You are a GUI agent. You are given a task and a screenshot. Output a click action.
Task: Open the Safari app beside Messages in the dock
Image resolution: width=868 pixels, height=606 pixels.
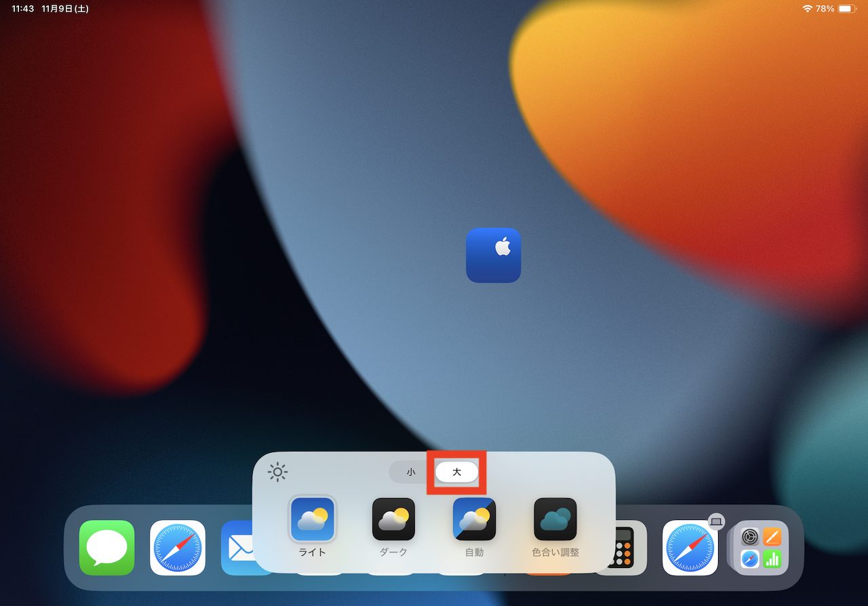coord(178,548)
